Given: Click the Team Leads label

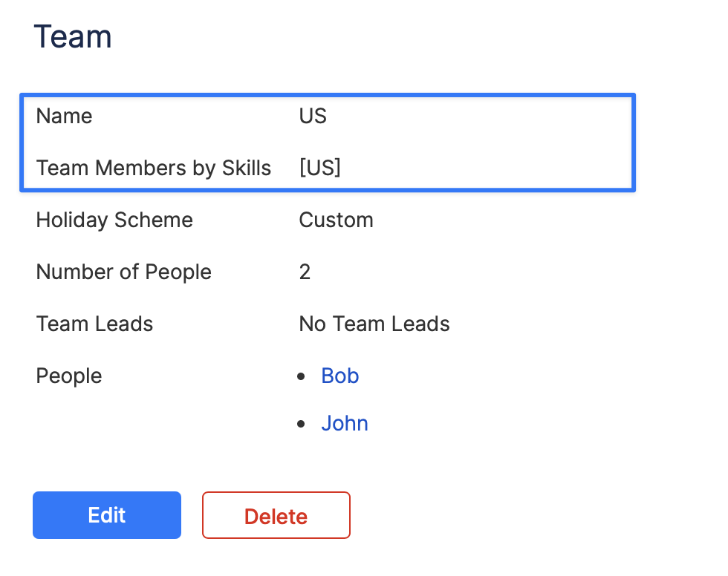Looking at the screenshot, I should click(94, 324).
